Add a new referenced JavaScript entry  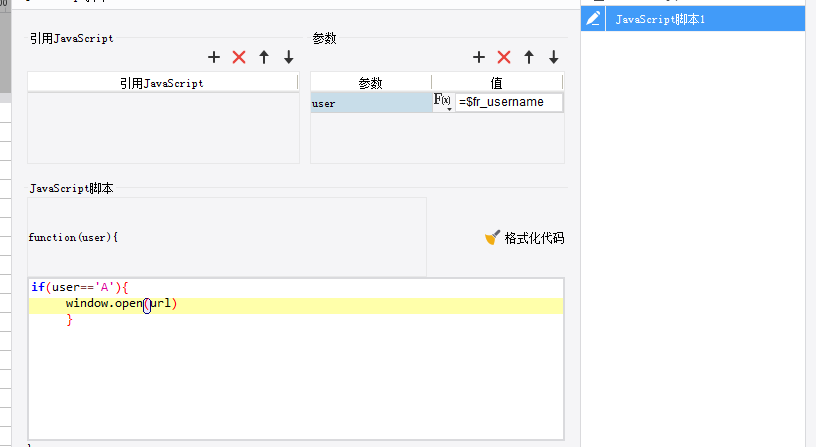point(214,57)
